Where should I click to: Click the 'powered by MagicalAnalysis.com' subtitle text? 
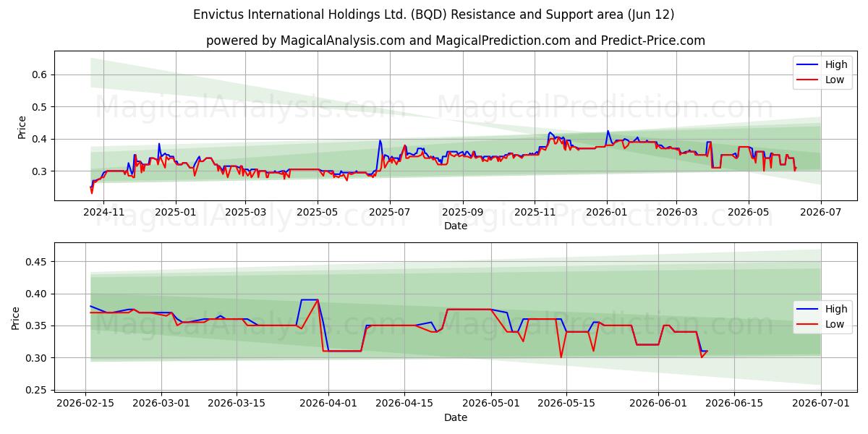[x=456, y=41]
